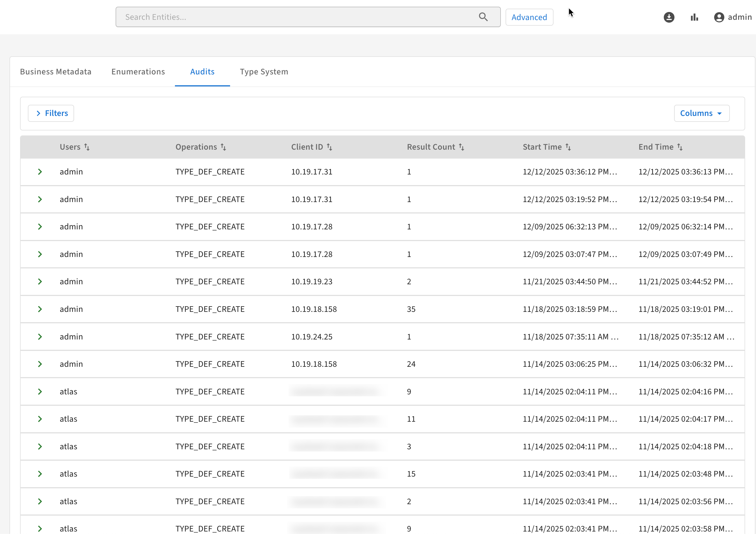Click the Advanced search button
Viewport: 756px width, 534px height.
click(x=529, y=17)
